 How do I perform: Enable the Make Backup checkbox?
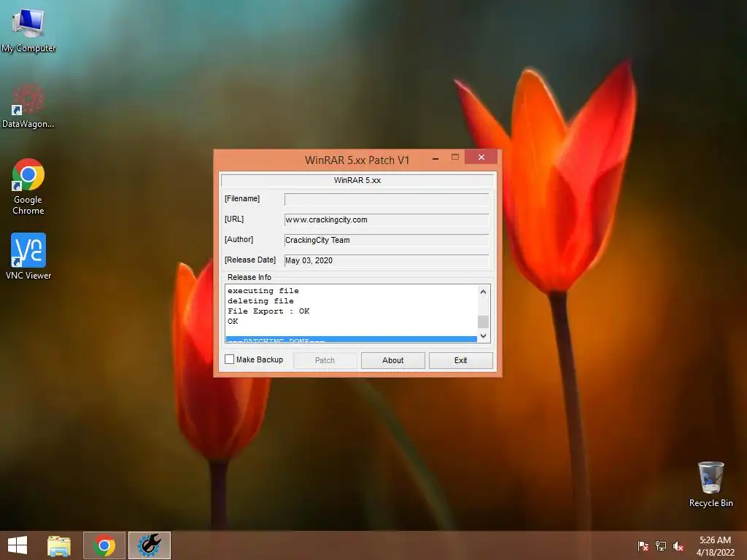[230, 359]
